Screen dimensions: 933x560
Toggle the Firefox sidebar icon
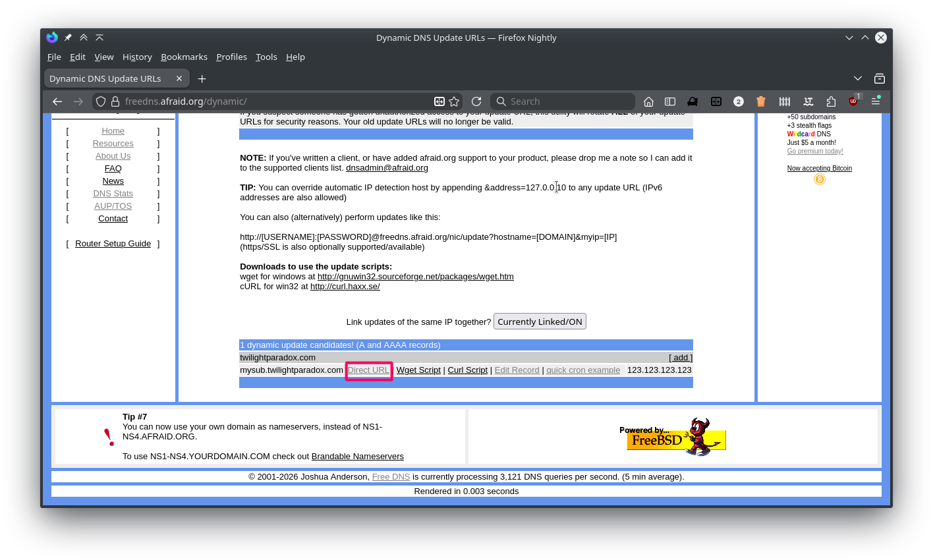click(x=670, y=101)
